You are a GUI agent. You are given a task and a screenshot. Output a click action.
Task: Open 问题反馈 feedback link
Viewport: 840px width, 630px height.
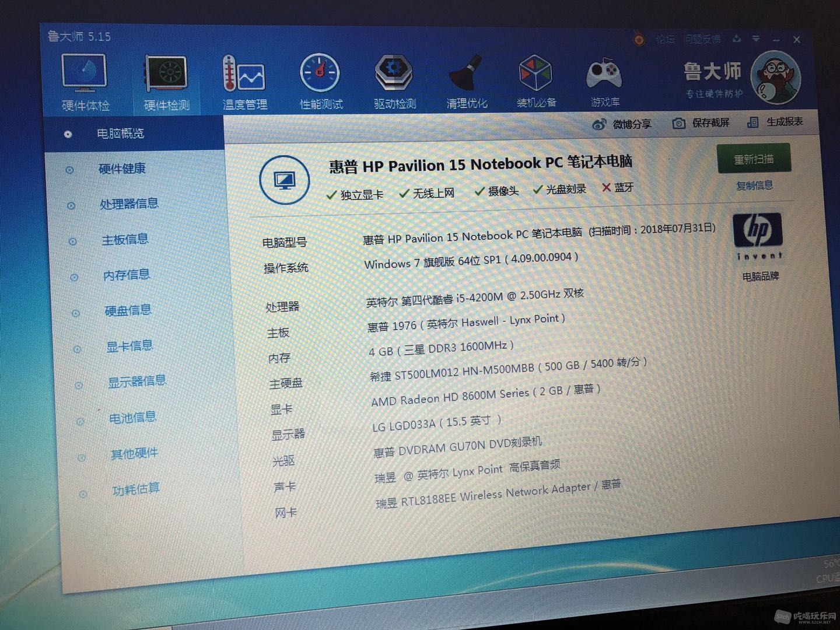[702, 39]
